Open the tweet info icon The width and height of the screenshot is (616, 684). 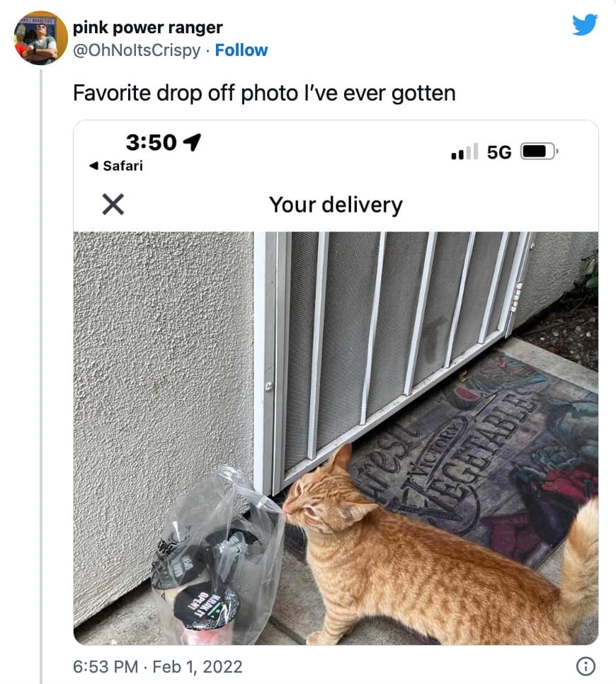[586, 666]
